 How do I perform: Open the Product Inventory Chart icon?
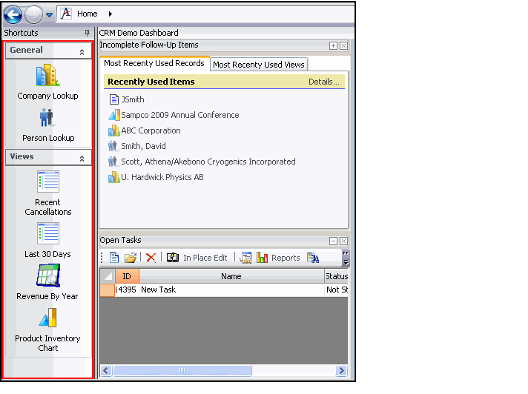(x=48, y=318)
